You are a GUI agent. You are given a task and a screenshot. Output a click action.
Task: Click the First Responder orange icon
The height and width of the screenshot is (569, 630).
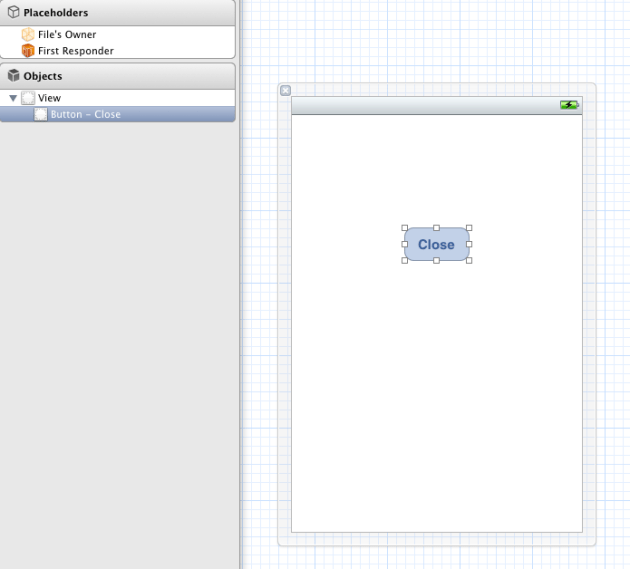point(28,51)
